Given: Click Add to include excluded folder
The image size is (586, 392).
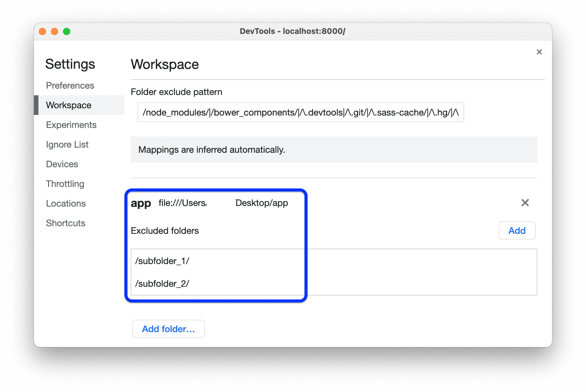Looking at the screenshot, I should pyautogui.click(x=517, y=230).
